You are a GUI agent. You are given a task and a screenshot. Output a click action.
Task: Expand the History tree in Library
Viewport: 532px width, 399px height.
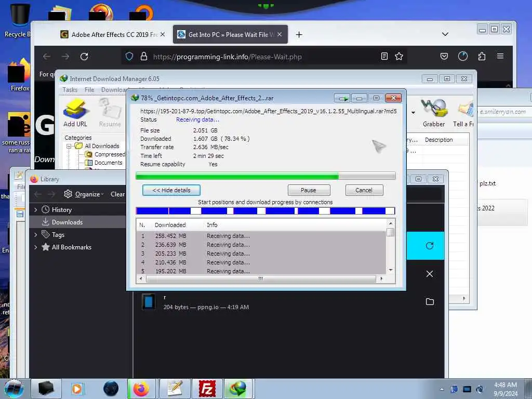pos(36,210)
